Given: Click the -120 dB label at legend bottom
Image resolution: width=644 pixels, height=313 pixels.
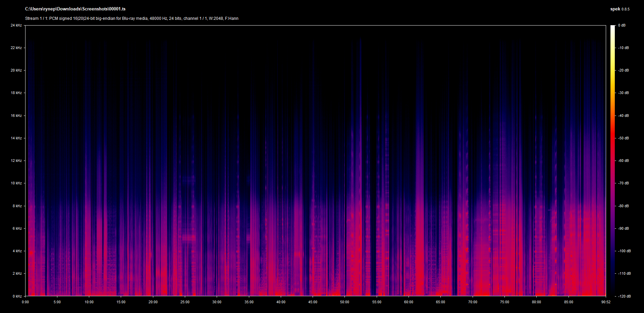Looking at the screenshot, I should click(x=625, y=296).
